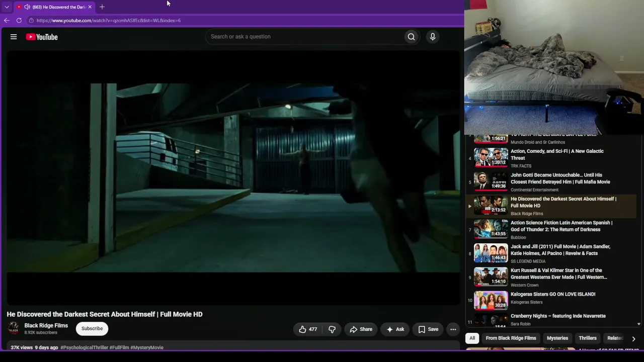The height and width of the screenshot is (362, 644).
Task: Dislike this video
Action: point(332,329)
